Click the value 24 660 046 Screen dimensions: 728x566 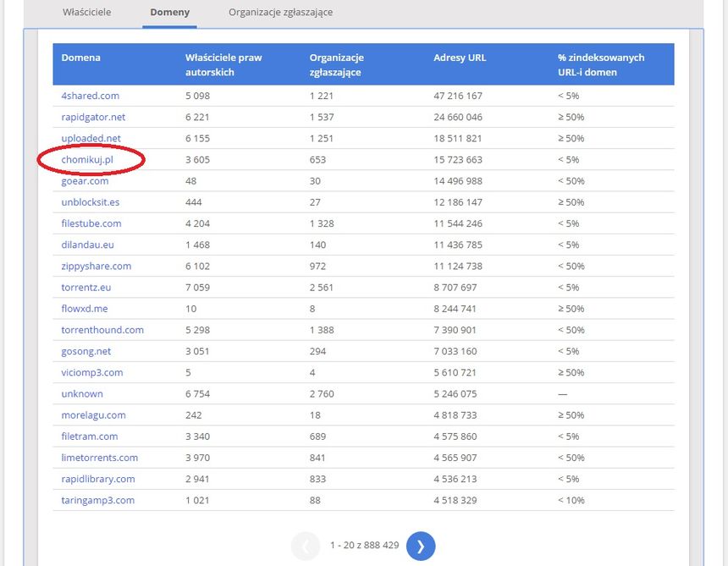pyautogui.click(x=458, y=117)
